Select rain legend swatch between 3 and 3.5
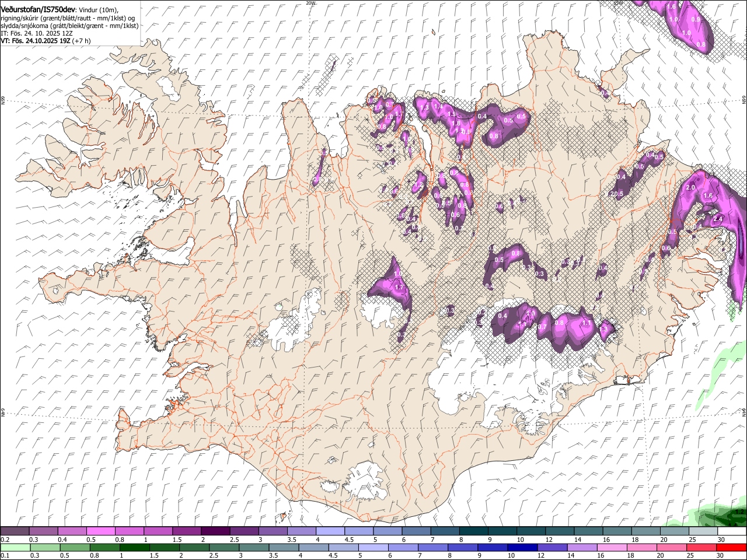Viewport: 747px width, 560px height. (254, 547)
